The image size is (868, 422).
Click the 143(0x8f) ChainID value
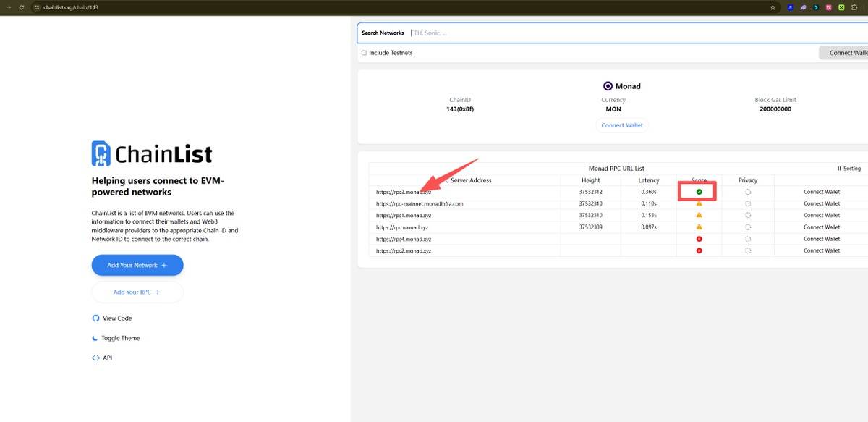point(460,109)
